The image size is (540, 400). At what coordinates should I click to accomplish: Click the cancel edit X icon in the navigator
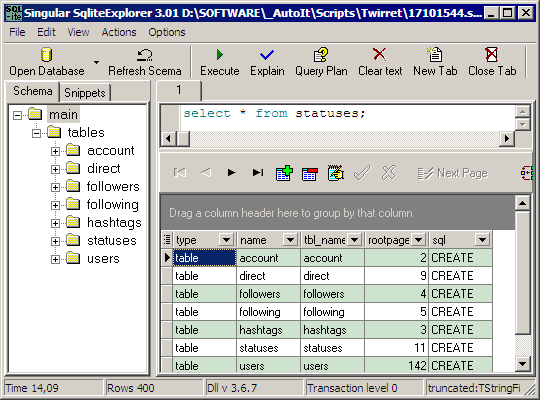pyautogui.click(x=389, y=173)
